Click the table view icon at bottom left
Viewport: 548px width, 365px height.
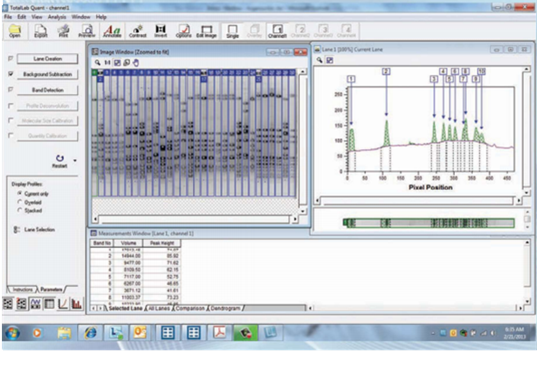point(49,303)
